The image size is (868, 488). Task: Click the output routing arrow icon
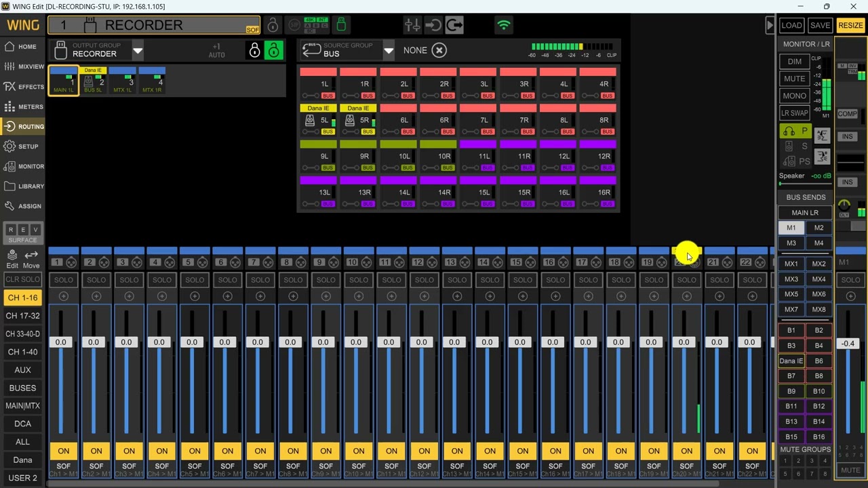point(454,25)
